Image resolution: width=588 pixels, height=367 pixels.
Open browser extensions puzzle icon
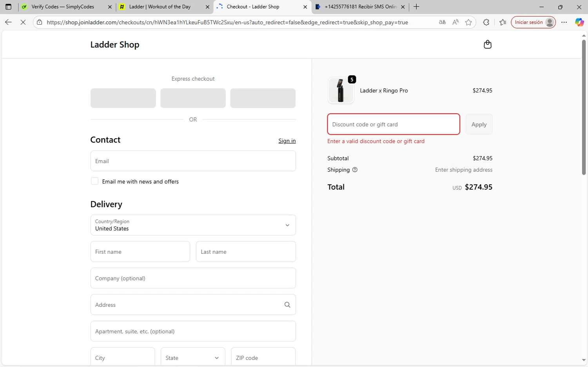(x=486, y=22)
